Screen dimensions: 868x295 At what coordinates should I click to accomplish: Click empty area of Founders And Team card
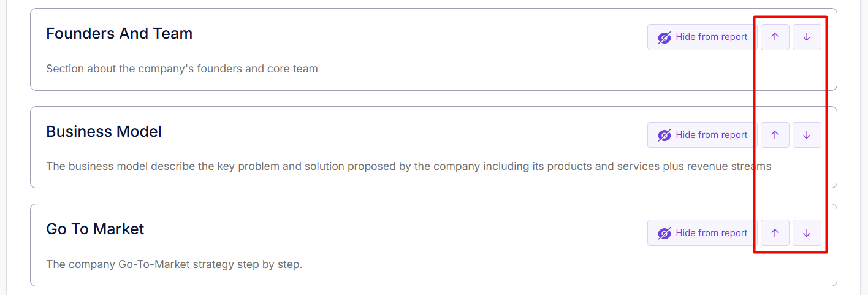coord(429,43)
